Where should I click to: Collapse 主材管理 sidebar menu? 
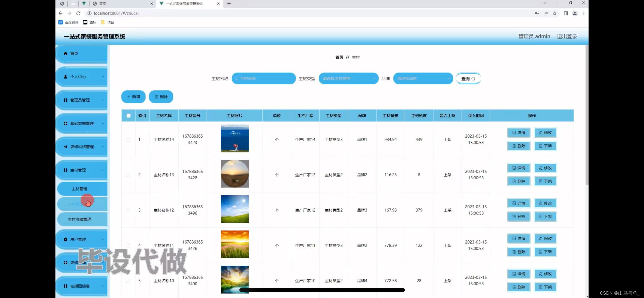[x=82, y=170]
